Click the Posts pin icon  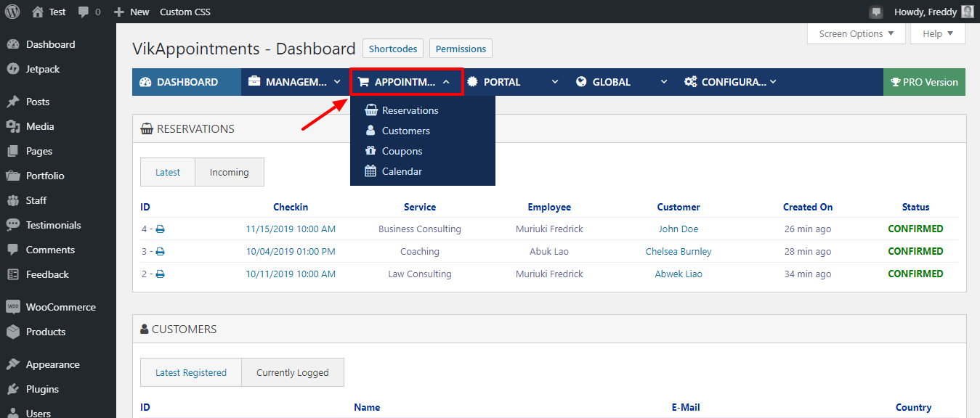click(x=13, y=102)
